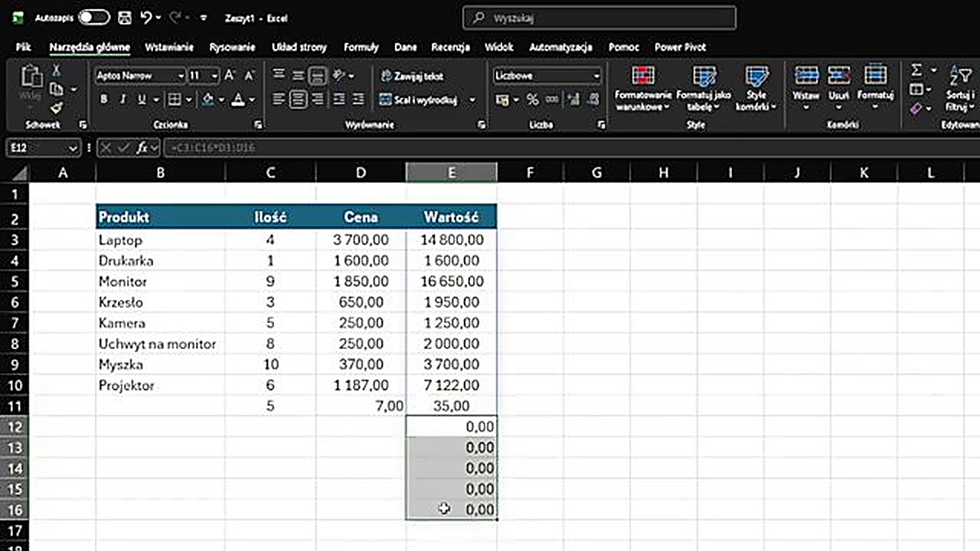Viewport: 980px width, 551px height.
Task: Open the fill color bucket dropdown
Action: (x=221, y=99)
